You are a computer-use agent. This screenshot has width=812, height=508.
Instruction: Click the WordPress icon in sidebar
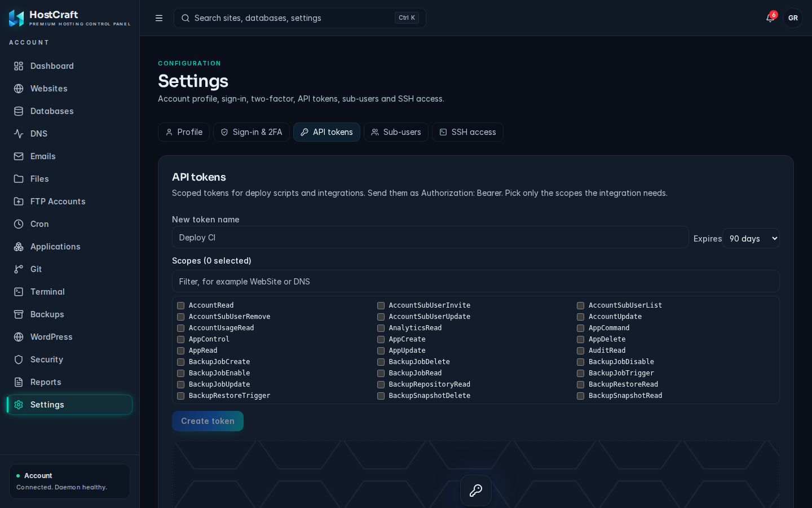19,337
